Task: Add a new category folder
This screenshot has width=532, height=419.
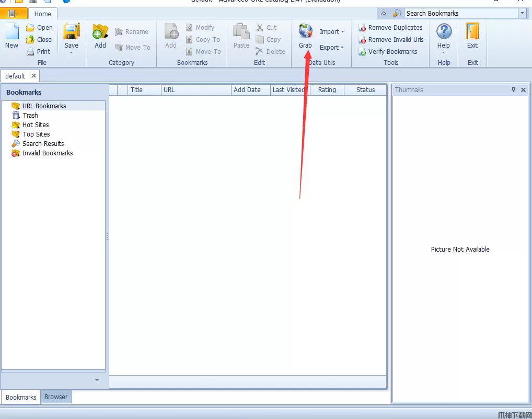Action: [100, 36]
